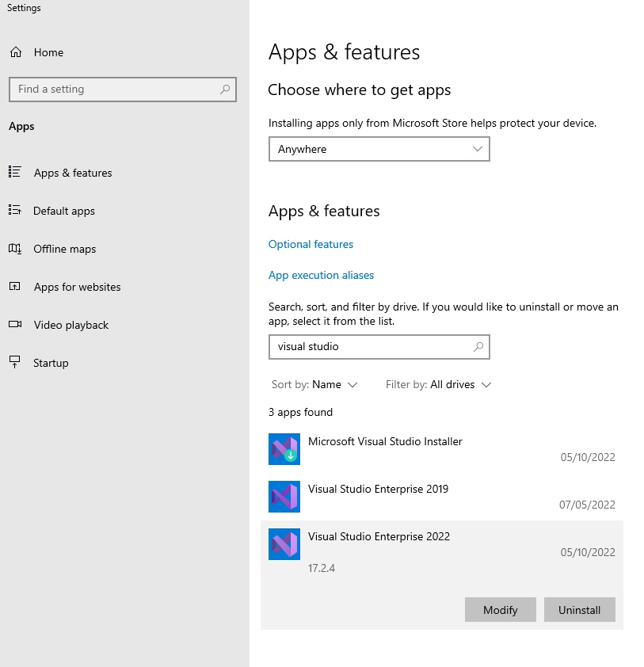Open Offline maps settings page

(x=65, y=249)
